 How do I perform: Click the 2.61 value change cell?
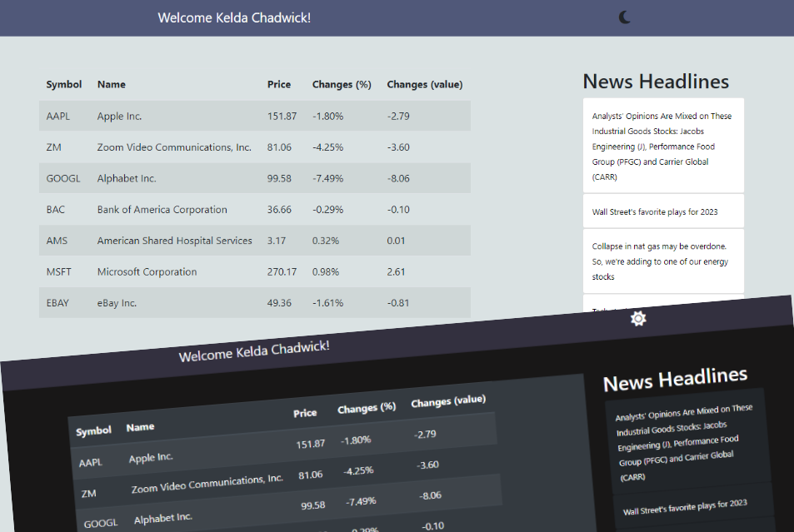(396, 271)
